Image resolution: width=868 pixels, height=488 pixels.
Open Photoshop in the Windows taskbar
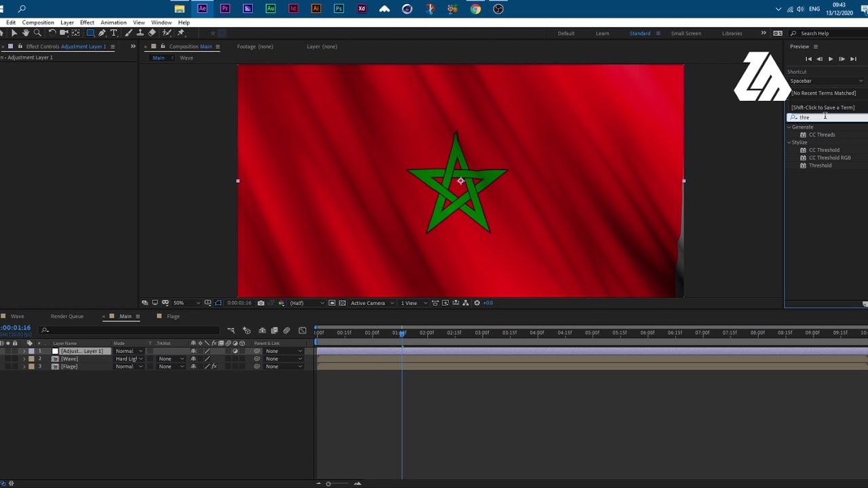point(338,9)
